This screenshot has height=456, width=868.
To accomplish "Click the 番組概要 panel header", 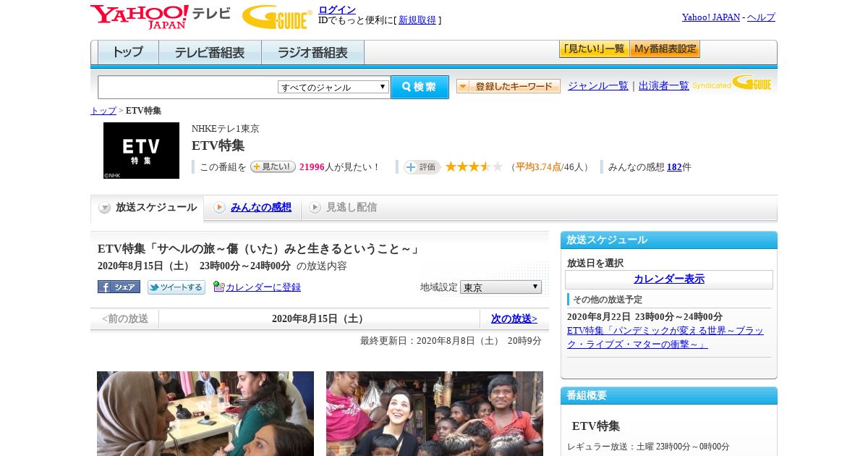I will coord(669,396).
